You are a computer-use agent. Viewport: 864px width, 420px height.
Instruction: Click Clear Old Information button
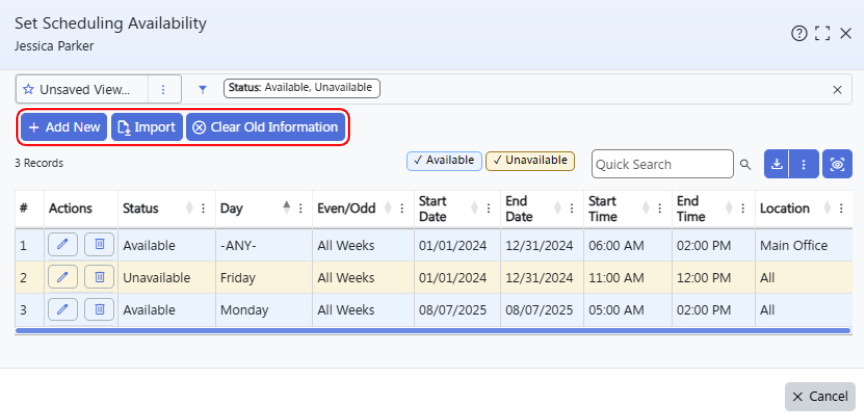pos(265,127)
